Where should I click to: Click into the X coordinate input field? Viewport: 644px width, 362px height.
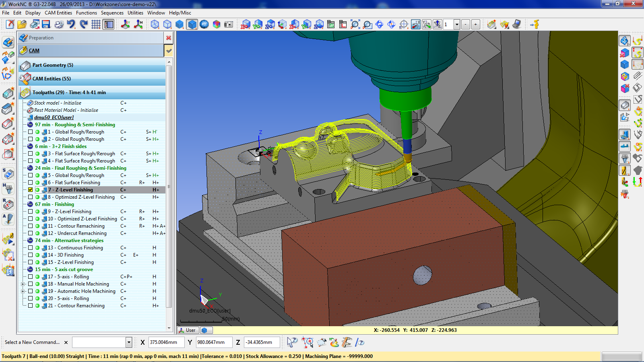166,342
